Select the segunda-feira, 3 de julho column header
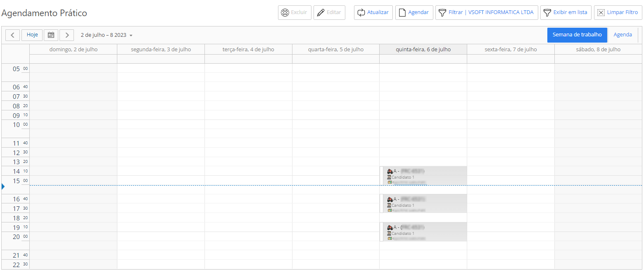644x270 pixels. pos(161,49)
